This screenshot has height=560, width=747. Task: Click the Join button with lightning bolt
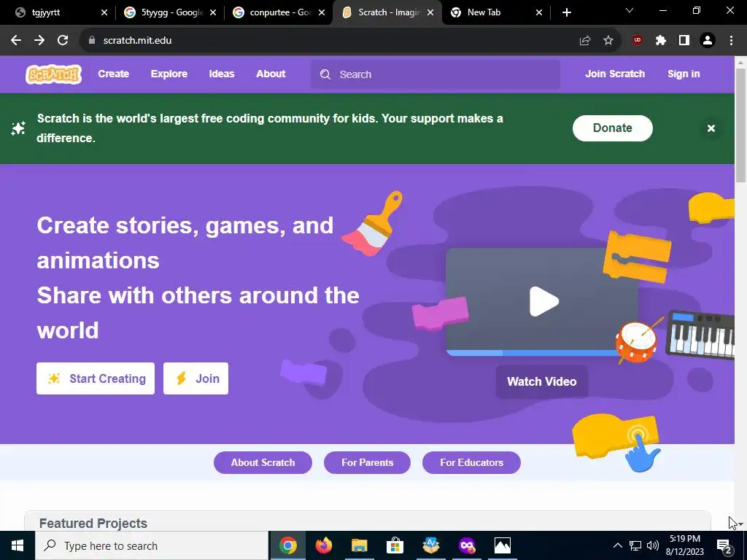coord(196,378)
